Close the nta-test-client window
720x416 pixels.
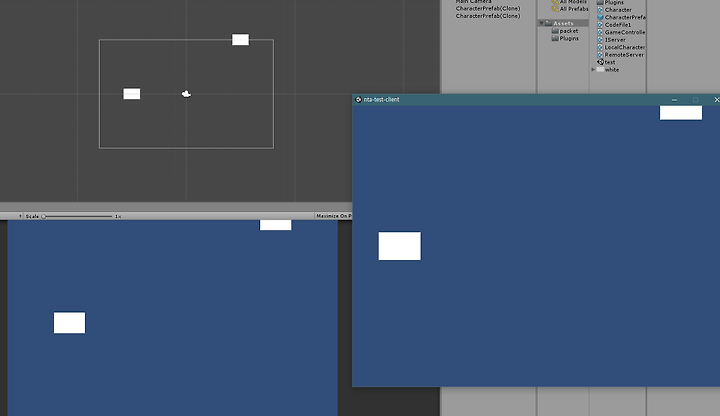pos(716,100)
